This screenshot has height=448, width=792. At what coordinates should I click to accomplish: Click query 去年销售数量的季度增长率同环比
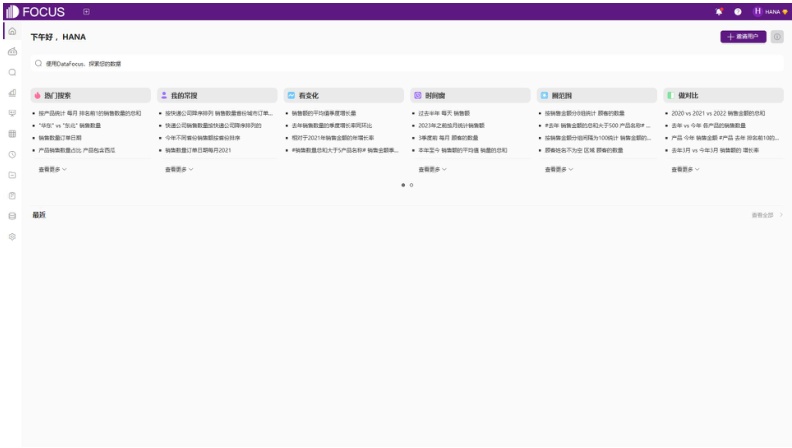tap(332, 126)
